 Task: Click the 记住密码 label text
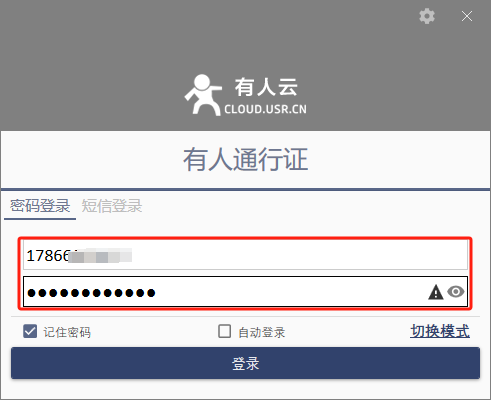(x=67, y=332)
